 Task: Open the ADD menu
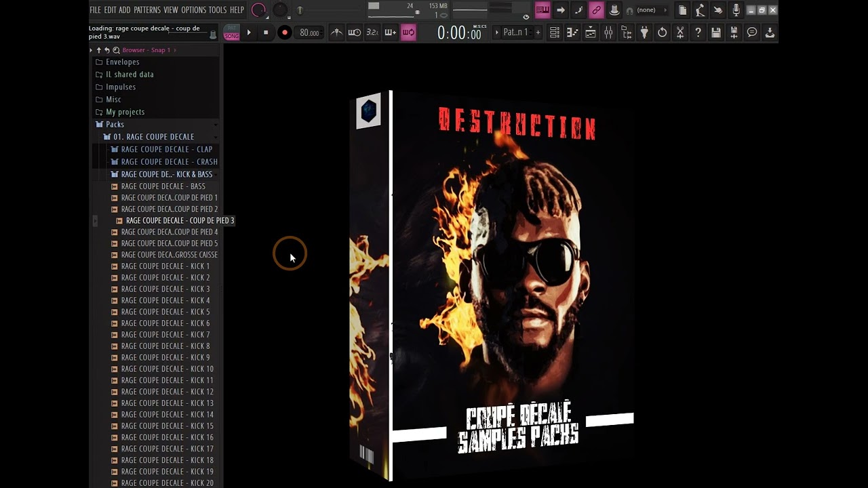tap(125, 10)
